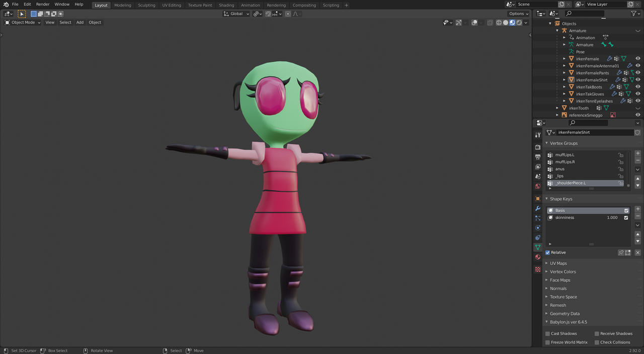Expand the irkenTooth tree item
The image size is (644, 354).
pyautogui.click(x=557, y=108)
